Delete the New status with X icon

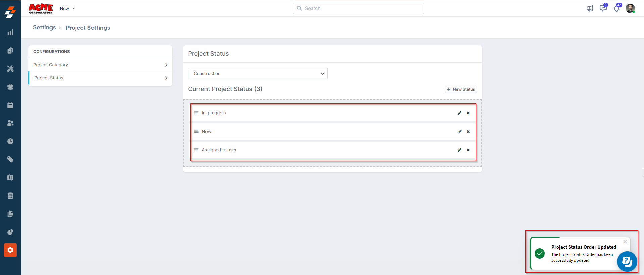point(468,132)
